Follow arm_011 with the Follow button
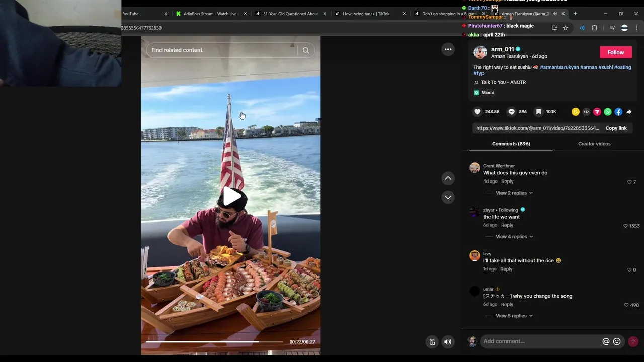The image size is (644, 362). [615, 52]
